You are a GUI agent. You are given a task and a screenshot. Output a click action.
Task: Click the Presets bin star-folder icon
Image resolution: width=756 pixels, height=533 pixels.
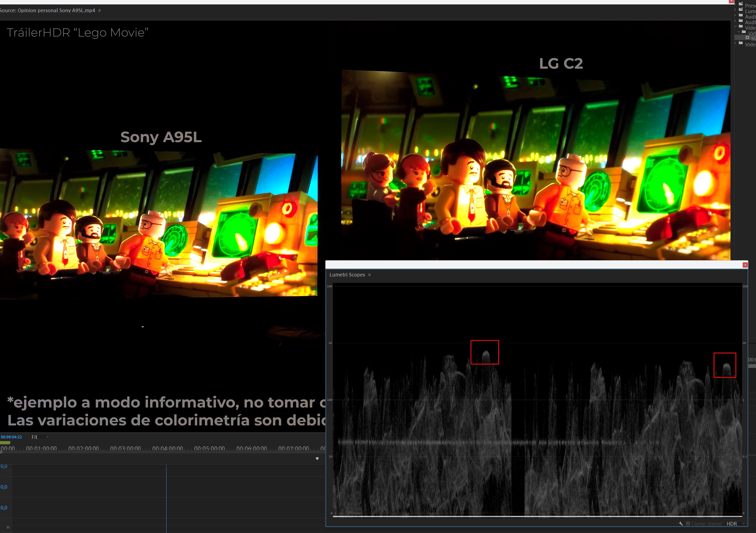coord(741,4)
